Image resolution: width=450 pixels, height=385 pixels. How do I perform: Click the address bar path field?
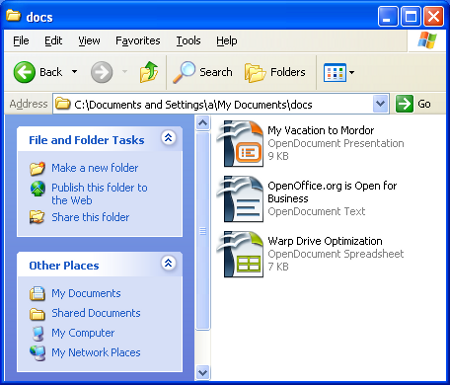click(221, 105)
